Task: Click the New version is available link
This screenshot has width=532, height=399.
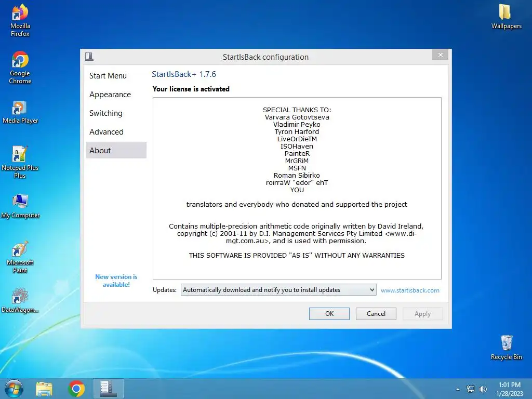Action: click(x=116, y=281)
